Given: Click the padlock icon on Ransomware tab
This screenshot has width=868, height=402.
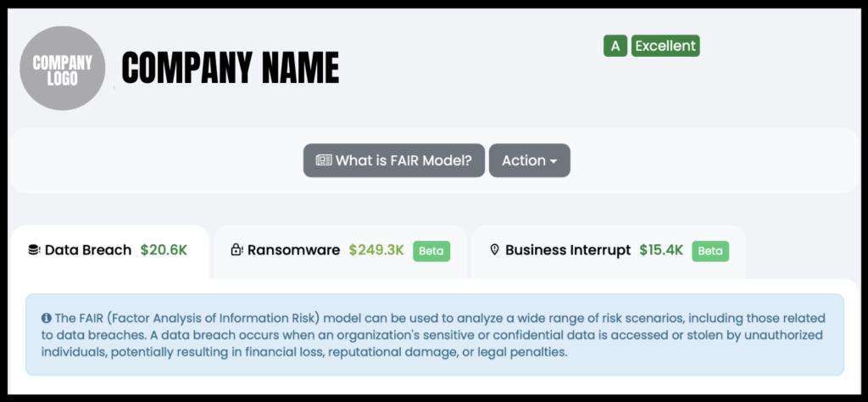Looking at the screenshot, I should point(236,250).
